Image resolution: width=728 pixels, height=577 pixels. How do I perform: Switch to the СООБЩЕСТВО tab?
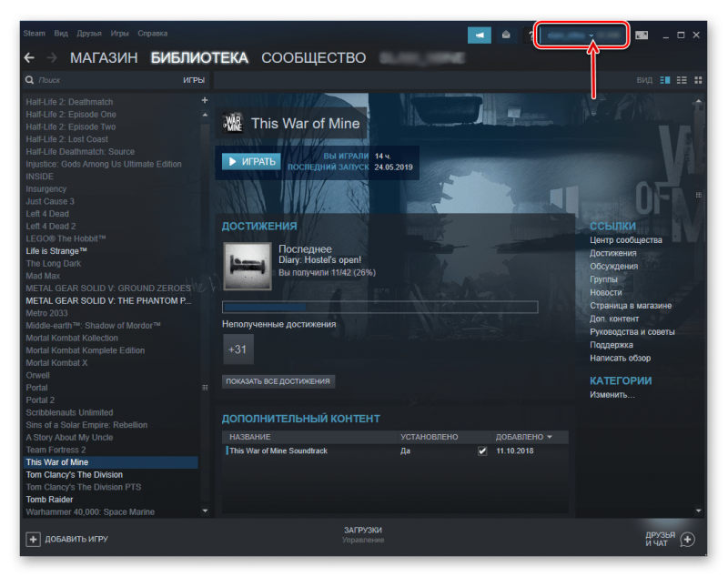313,57
